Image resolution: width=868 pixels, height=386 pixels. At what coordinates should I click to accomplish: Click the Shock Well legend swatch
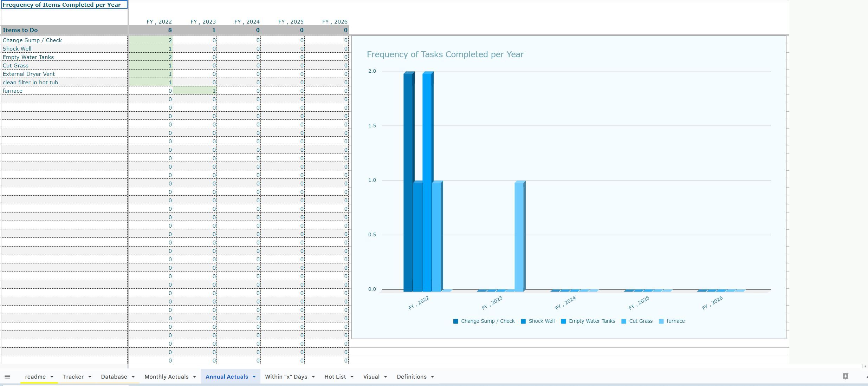(523, 321)
